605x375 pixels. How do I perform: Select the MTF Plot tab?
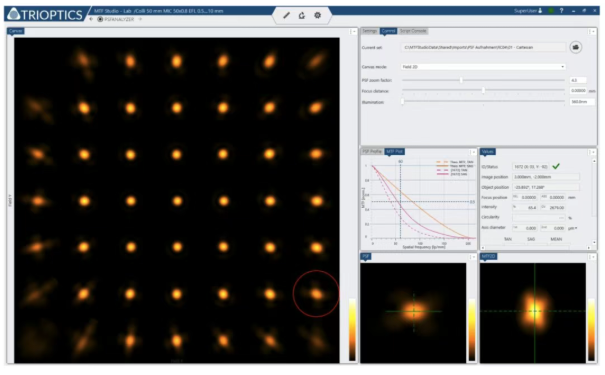pos(394,152)
